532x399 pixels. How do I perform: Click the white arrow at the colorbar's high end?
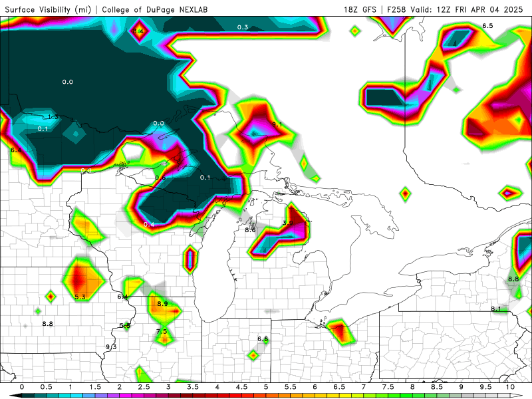[517, 396]
